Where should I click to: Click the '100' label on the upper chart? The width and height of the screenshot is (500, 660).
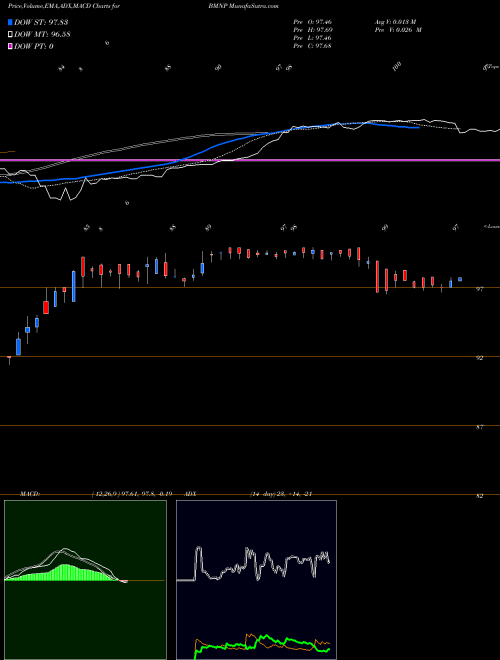coord(396,66)
